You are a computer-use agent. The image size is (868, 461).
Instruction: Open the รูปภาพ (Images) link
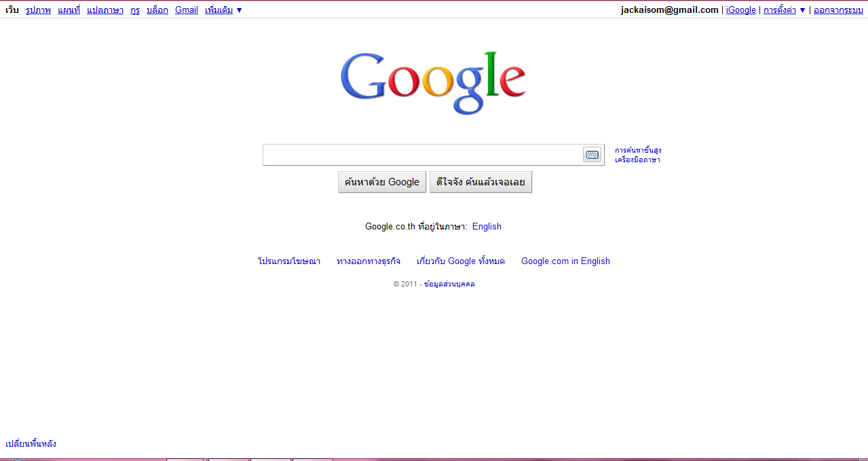pos(38,10)
